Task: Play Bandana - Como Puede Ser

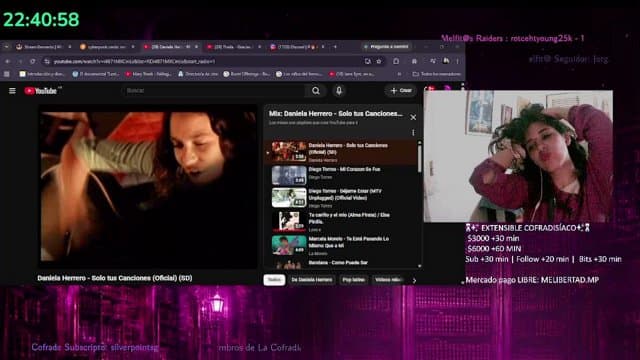Action: [x=341, y=263]
